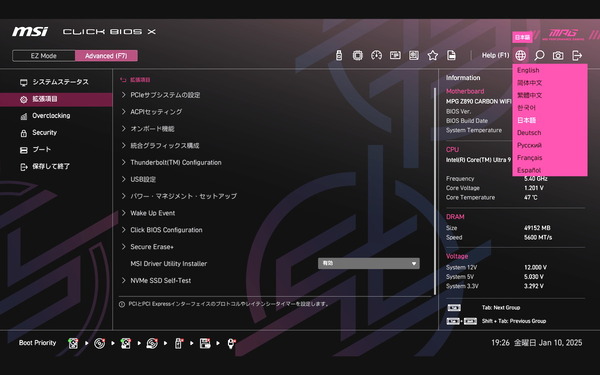Select the USB stick boot priority icon
The width and height of the screenshot is (600, 375).
pyautogui.click(x=178, y=343)
